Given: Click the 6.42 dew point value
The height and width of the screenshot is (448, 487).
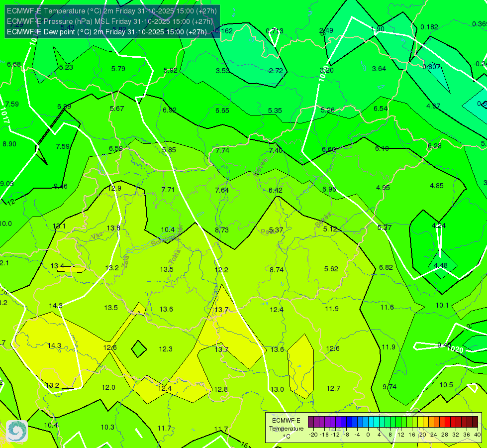Looking at the screenshot, I should 276,190.
